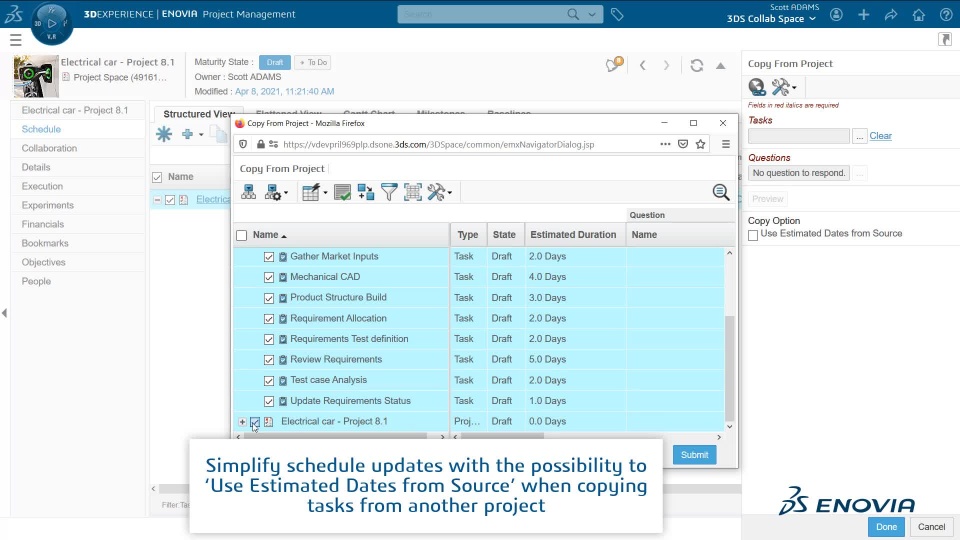Screen dimensions: 960x540
Task: Toggle the Update Requirements Status checkbox
Action: (269, 402)
